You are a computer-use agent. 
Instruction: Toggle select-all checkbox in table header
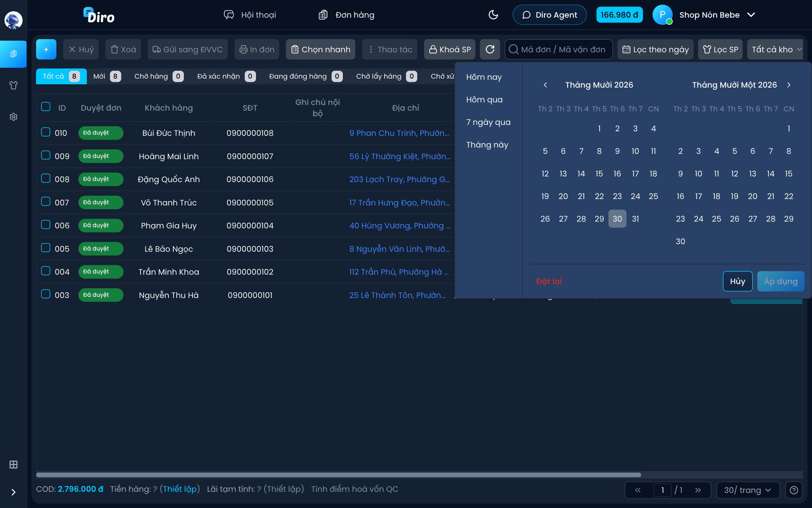[x=45, y=106]
